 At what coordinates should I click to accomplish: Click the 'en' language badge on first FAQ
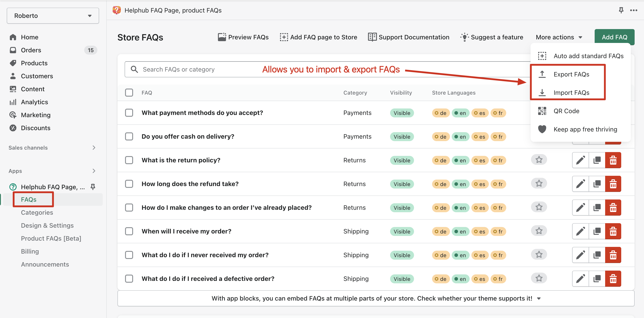click(x=460, y=113)
